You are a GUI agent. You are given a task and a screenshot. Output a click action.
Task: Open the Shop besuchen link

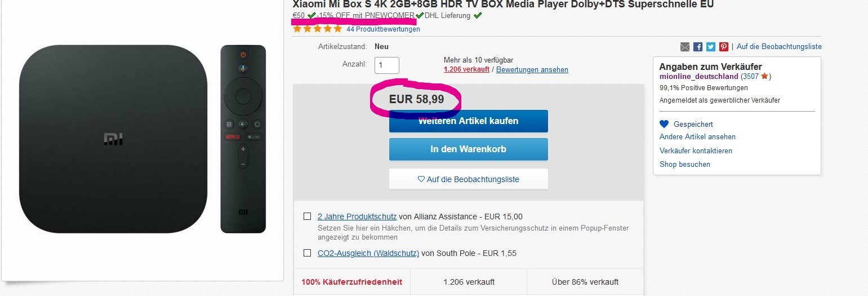(685, 164)
